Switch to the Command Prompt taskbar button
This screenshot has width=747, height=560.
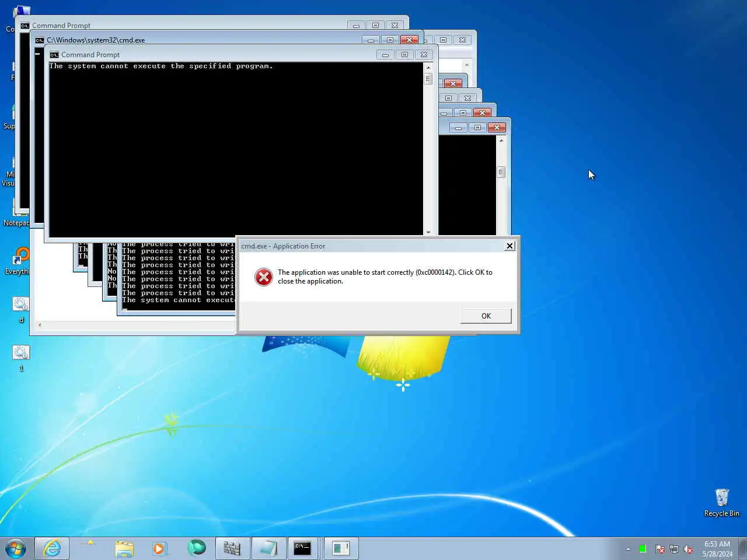point(302,548)
